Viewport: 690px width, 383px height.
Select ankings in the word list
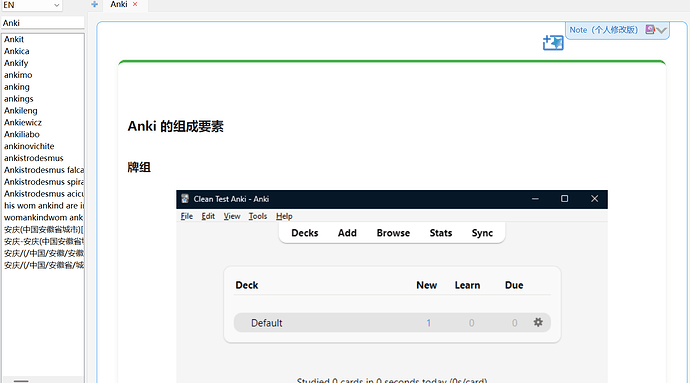tap(18, 99)
